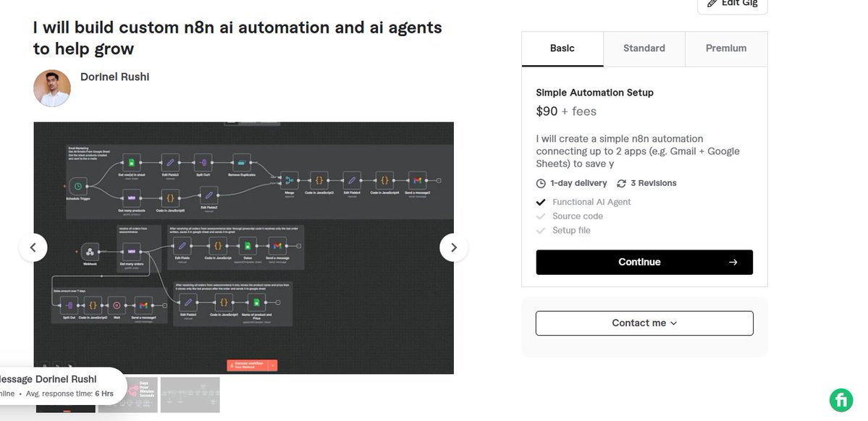Click the "Simple Automation Setup" heading
Viewport: 868px width, 421px height.
coord(594,93)
